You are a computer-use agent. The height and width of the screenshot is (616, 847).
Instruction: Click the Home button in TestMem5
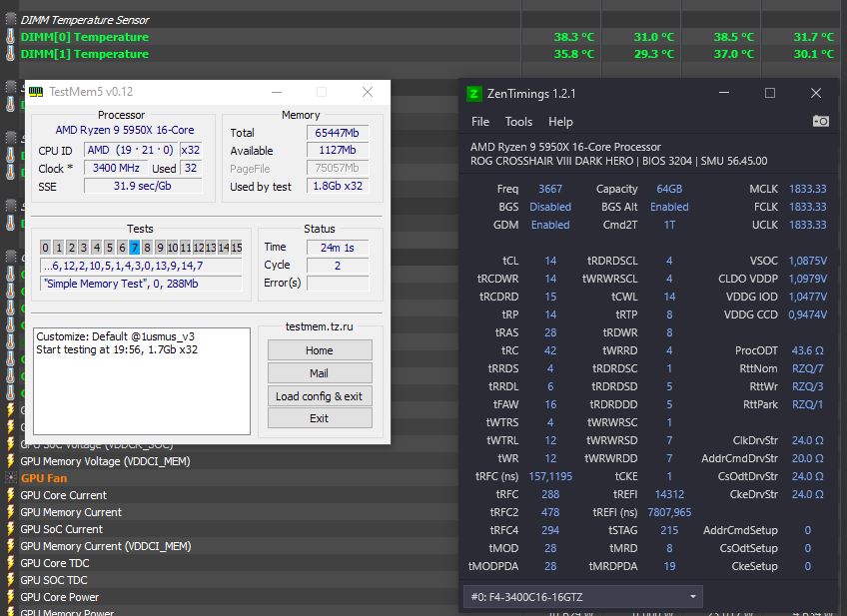point(320,350)
